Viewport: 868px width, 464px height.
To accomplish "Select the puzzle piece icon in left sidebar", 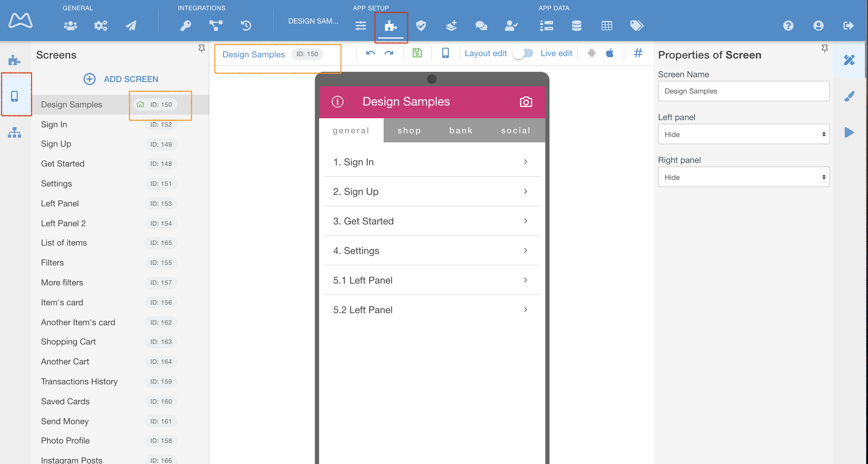I will pos(14,60).
